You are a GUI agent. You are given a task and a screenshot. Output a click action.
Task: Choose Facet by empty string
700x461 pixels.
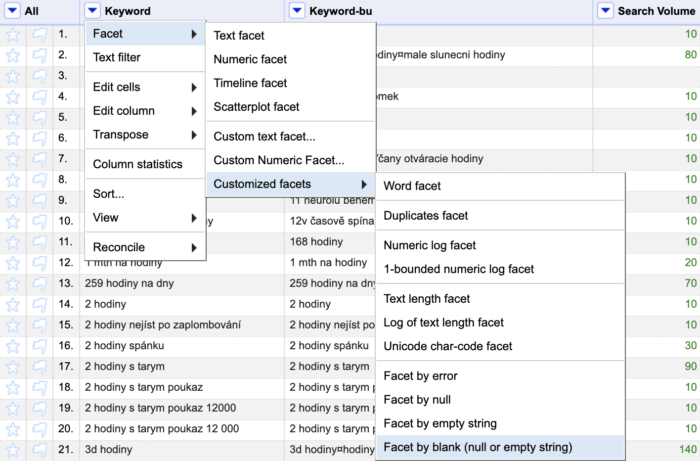[500, 424]
